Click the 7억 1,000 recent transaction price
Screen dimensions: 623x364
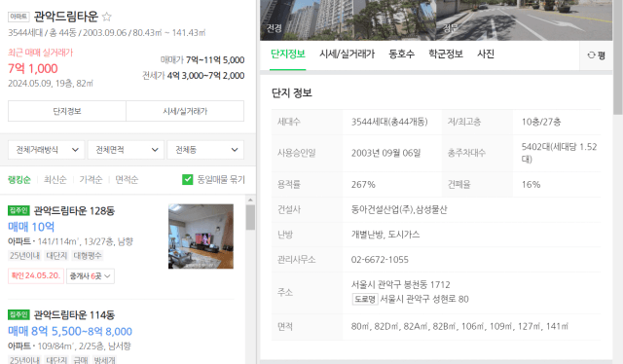(x=32, y=69)
